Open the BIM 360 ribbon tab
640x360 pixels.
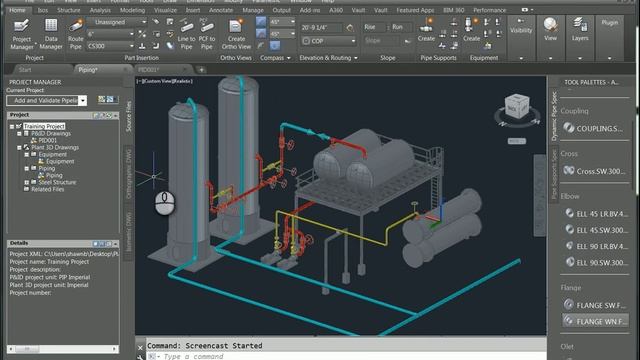click(x=454, y=10)
